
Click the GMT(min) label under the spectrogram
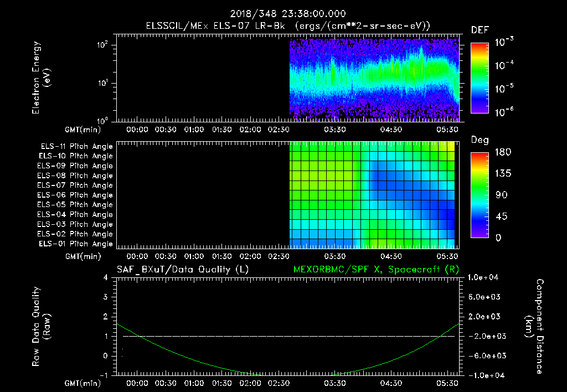pyautogui.click(x=83, y=130)
